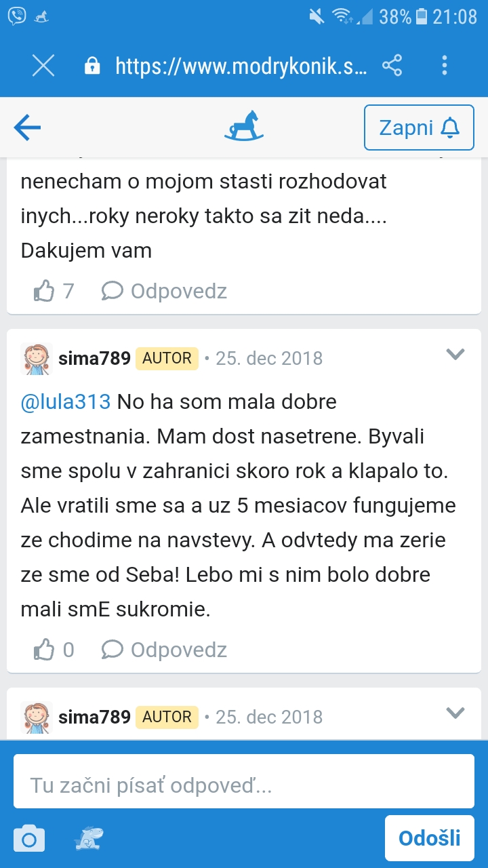Focus the reply text input field
488x868 pixels.
[x=243, y=786]
